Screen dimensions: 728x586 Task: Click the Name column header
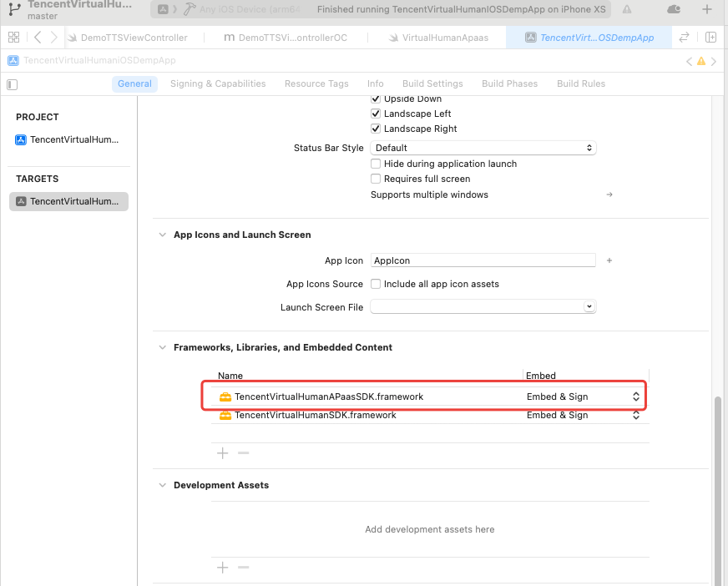pos(230,376)
